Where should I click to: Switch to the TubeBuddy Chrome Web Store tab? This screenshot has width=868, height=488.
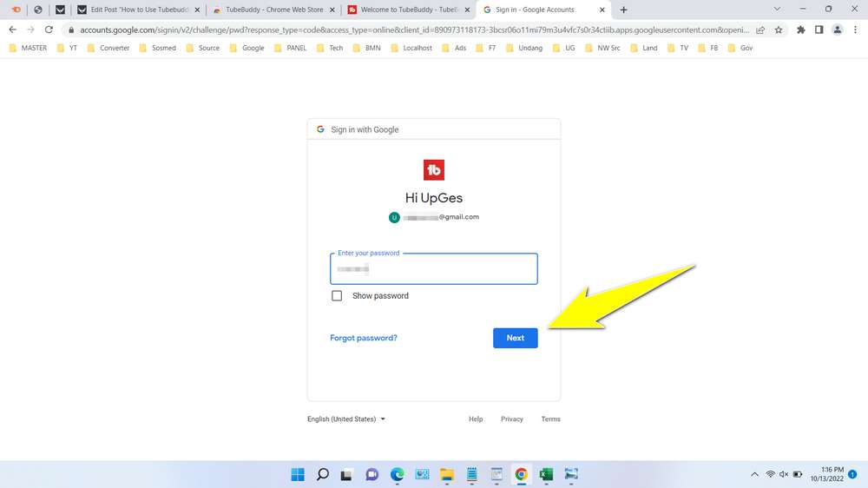click(x=273, y=10)
